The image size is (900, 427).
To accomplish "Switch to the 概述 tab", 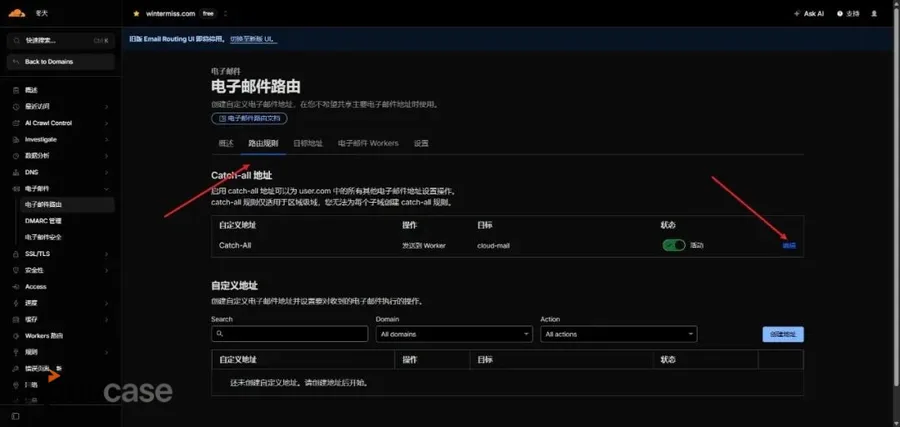I will point(226,143).
